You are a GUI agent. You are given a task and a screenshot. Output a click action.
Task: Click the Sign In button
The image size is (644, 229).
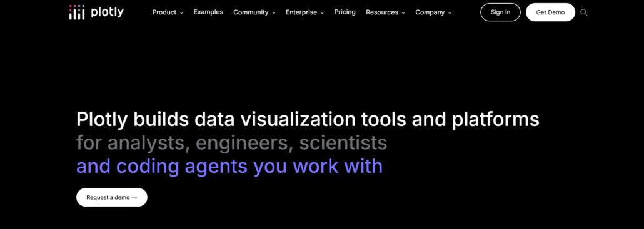(x=500, y=12)
